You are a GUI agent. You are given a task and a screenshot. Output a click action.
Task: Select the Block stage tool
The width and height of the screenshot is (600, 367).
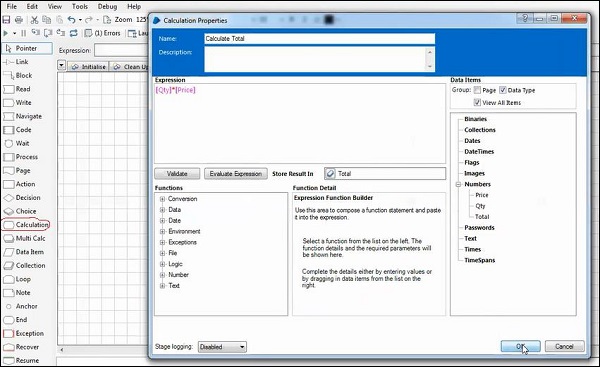[x=18, y=75]
